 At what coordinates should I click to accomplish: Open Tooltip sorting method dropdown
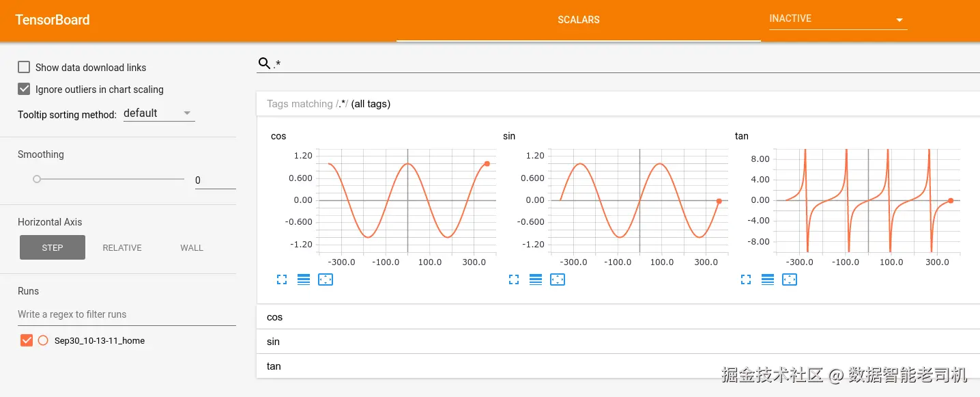click(x=159, y=113)
